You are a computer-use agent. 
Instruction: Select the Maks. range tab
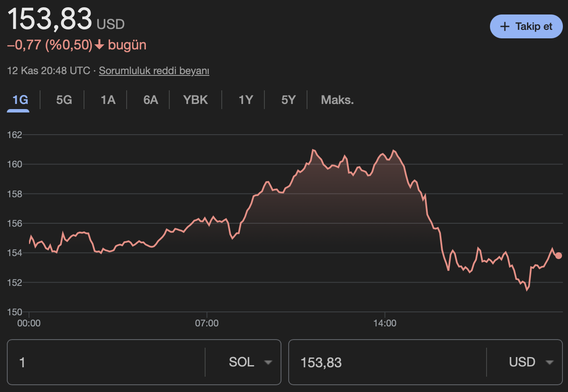(x=337, y=100)
